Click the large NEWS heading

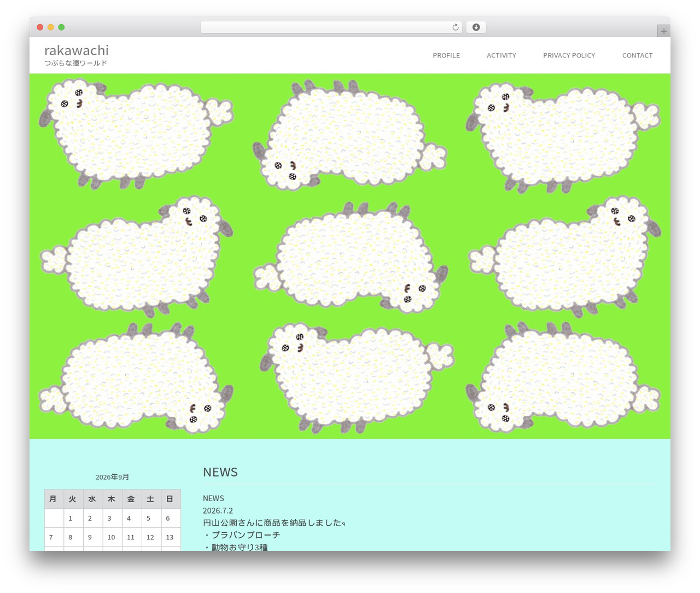(220, 472)
